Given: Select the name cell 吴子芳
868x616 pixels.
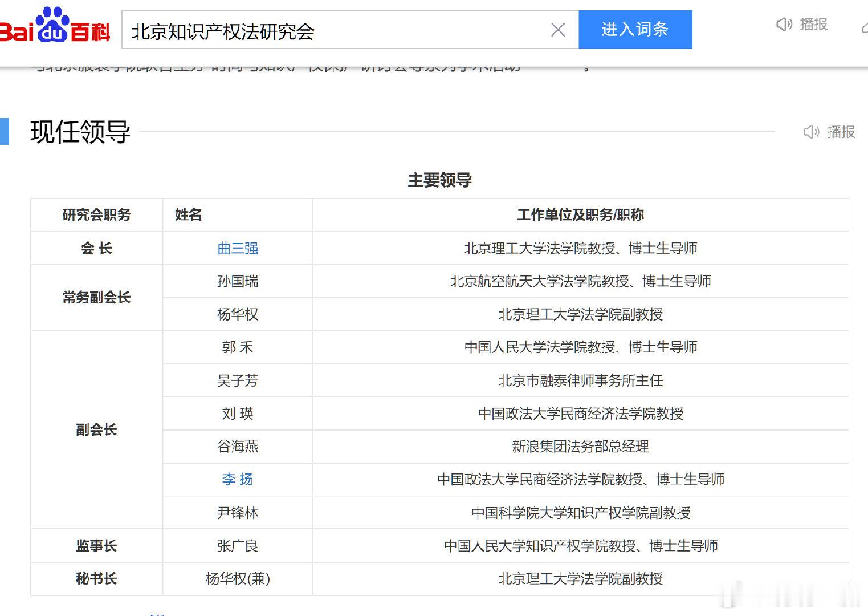Looking at the screenshot, I should click(x=238, y=380).
